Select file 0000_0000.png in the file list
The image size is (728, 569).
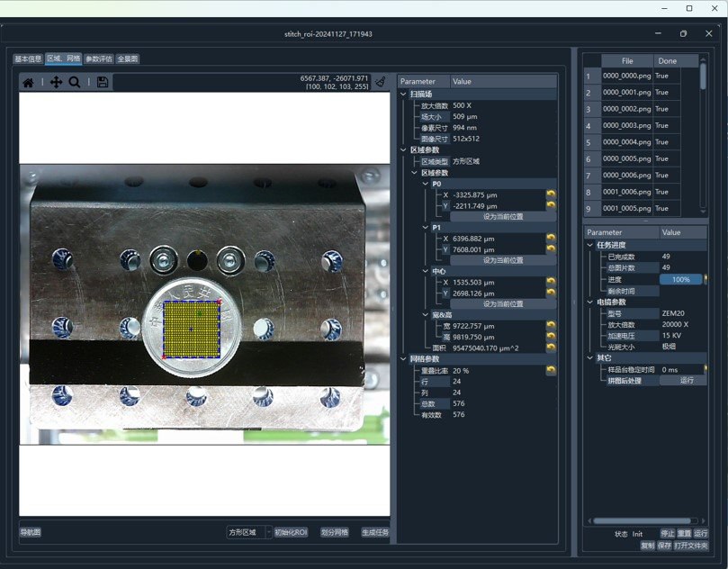(x=627, y=77)
